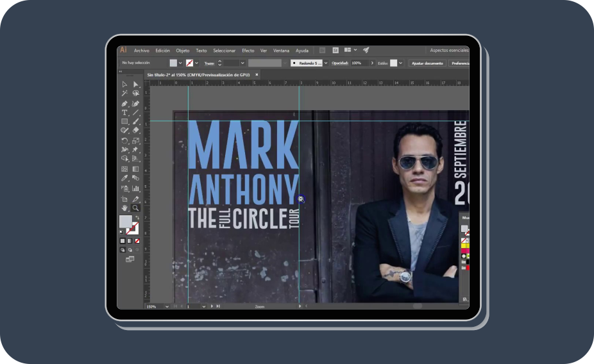Choose the Eyedropper tool
Image resolution: width=594 pixels, height=364 pixels.
124,179
